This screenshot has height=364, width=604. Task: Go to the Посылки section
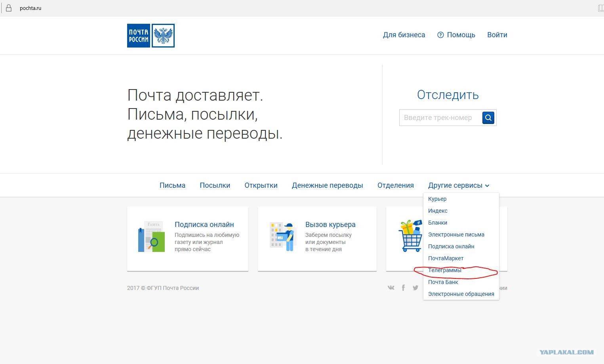pos(215,185)
